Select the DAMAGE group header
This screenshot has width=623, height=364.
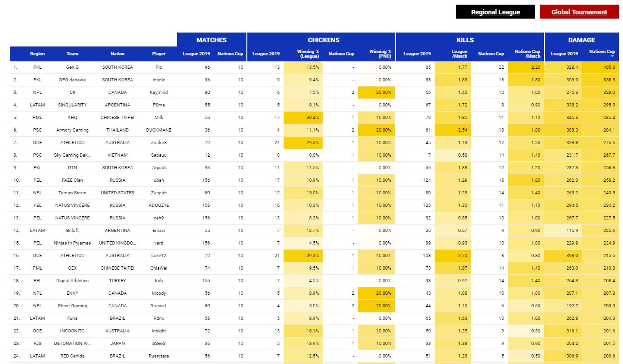tap(582, 40)
